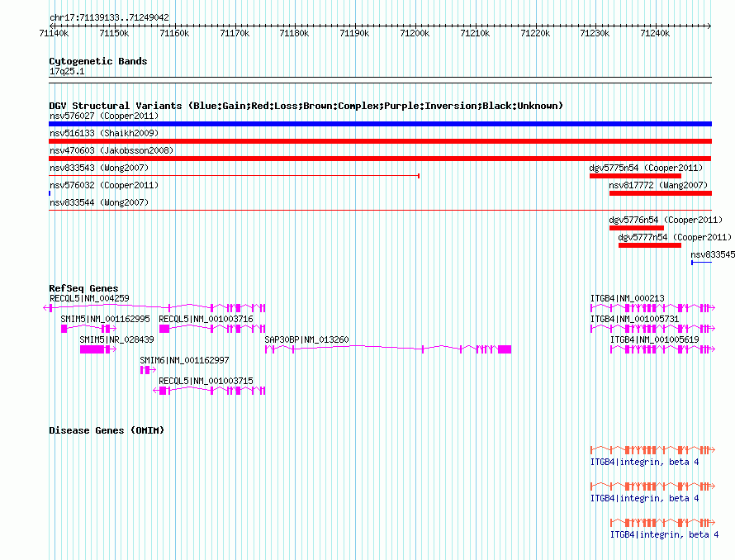Open ITGB4|NM_001005619 gene label
The image size is (735, 560).
point(654,339)
